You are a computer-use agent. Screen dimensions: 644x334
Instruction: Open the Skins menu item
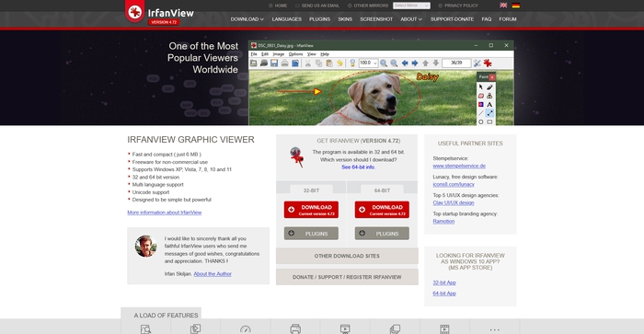point(345,19)
